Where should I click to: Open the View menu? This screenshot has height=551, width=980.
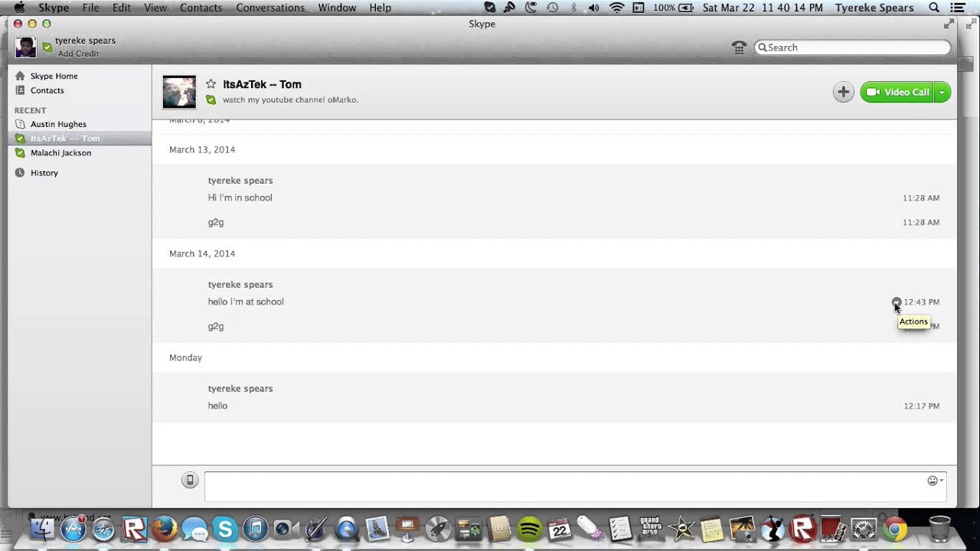tap(155, 8)
